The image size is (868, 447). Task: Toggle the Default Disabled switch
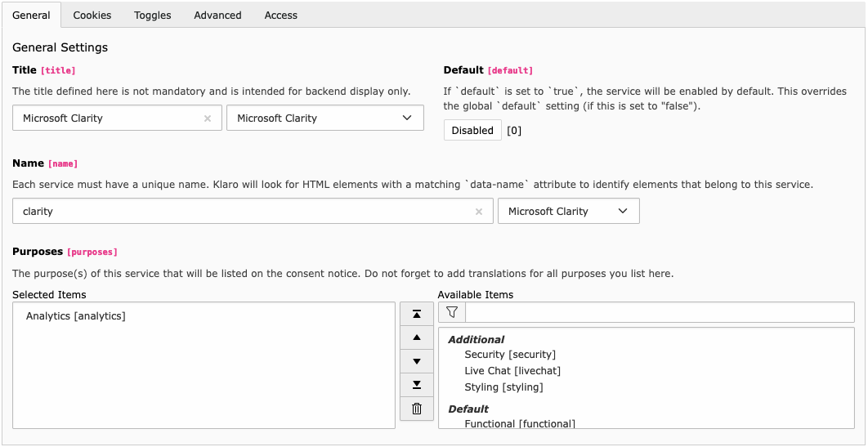pyautogui.click(x=472, y=131)
